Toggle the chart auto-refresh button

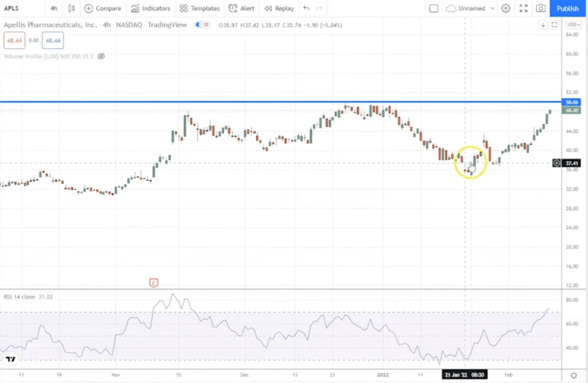tap(554, 25)
